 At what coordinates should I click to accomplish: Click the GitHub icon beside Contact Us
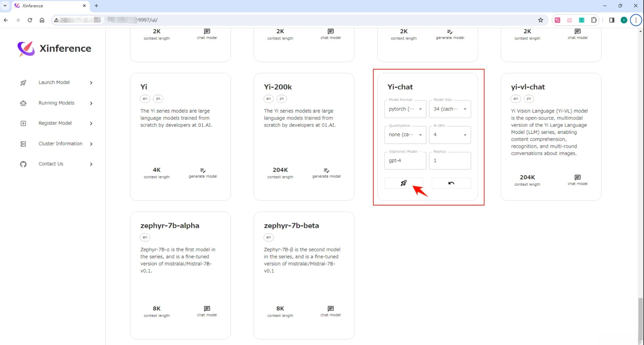coord(23,164)
